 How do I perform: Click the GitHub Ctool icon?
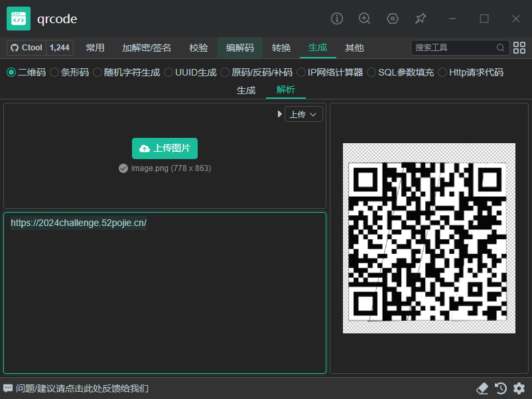[x=15, y=48]
